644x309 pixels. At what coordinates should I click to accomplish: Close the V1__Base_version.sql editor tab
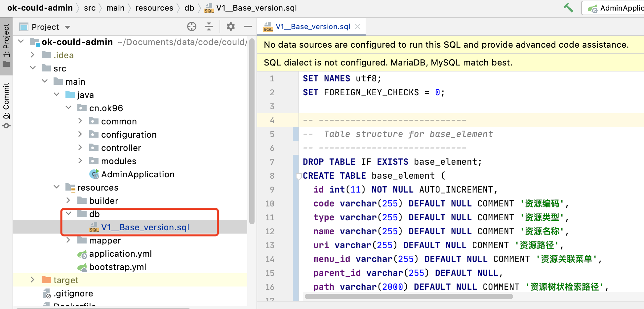pos(358,26)
